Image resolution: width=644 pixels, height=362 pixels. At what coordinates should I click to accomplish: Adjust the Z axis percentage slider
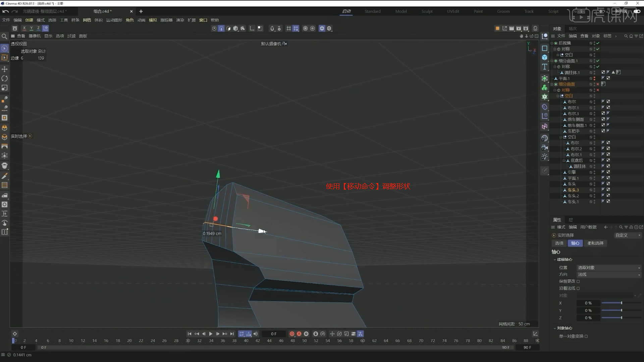point(621,318)
